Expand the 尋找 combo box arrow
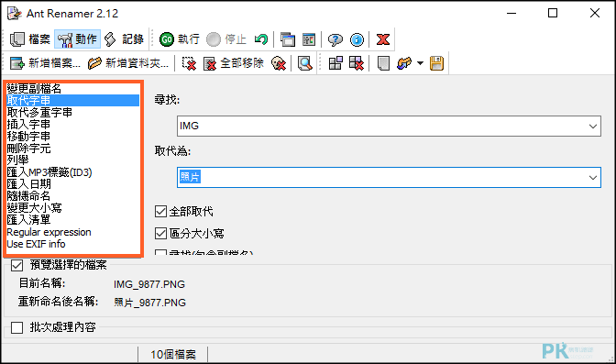Image resolution: width=616 pixels, height=364 pixels. 593,127
